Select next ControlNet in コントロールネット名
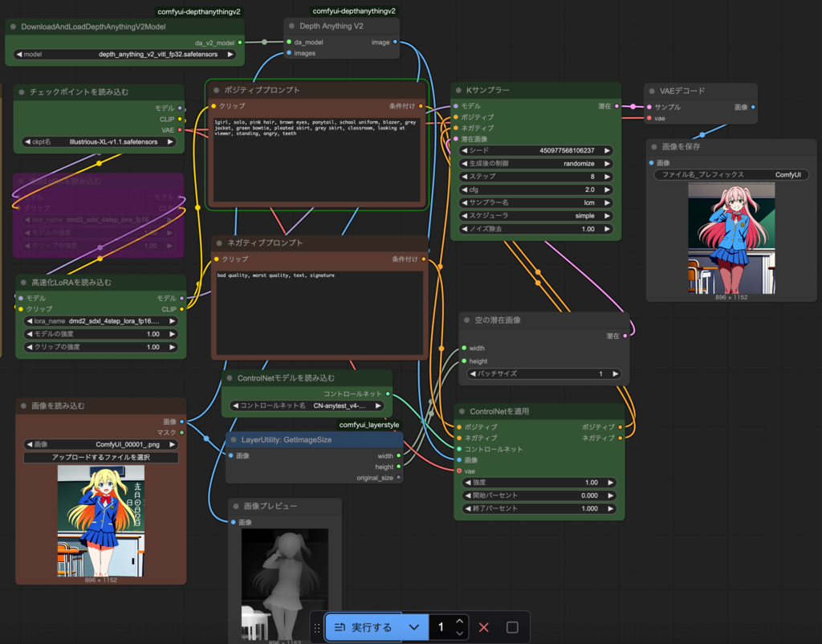822x644 pixels. tap(378, 406)
